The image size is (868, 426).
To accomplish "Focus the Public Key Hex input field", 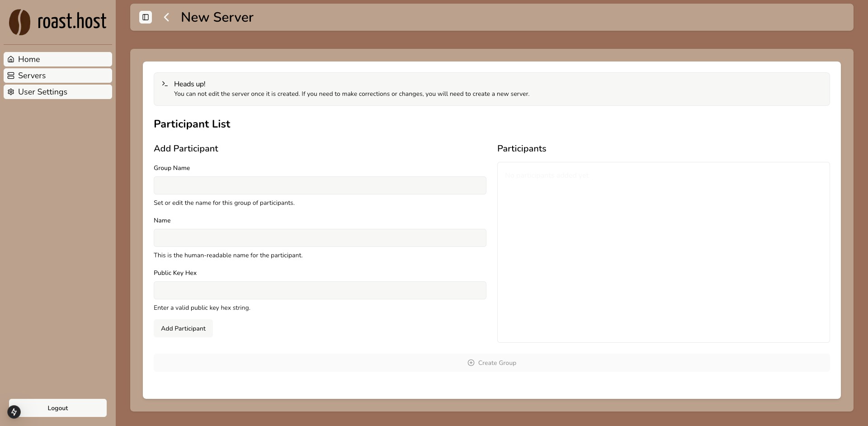I will 320,290.
